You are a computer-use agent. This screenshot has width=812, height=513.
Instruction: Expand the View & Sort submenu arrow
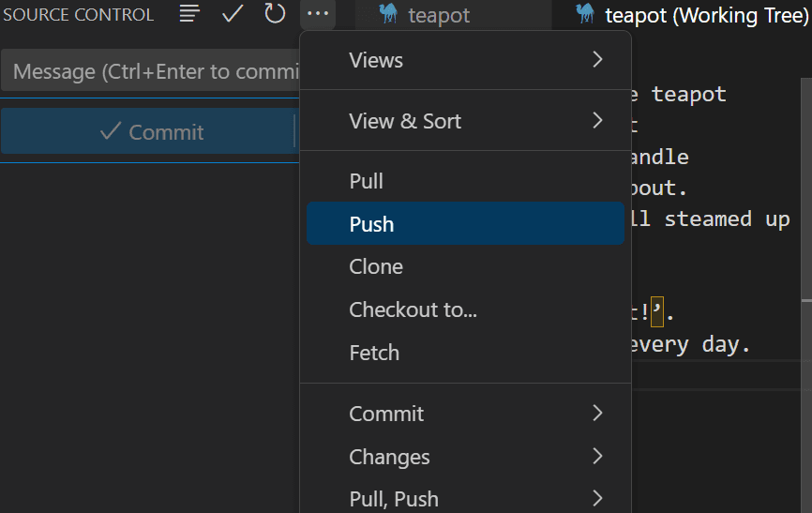(597, 121)
